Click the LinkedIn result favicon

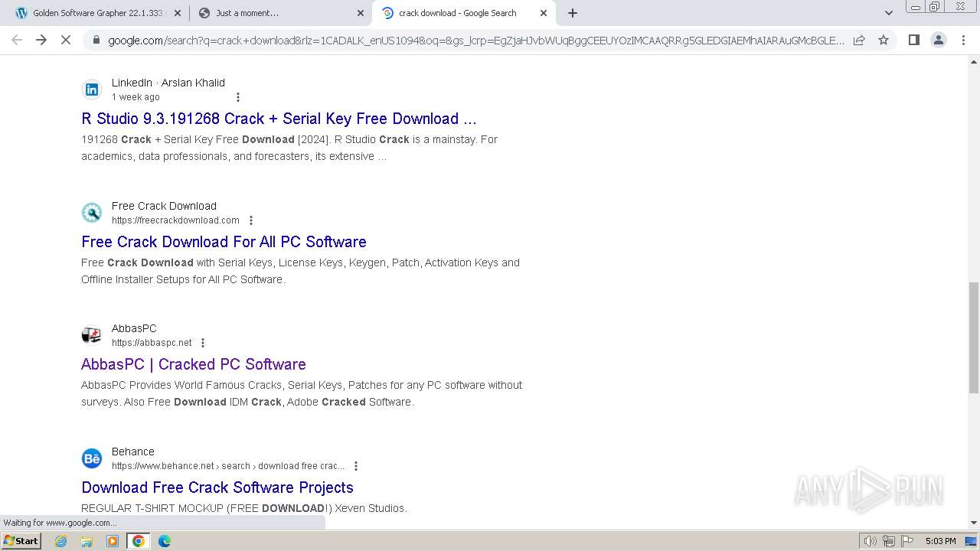(92, 90)
